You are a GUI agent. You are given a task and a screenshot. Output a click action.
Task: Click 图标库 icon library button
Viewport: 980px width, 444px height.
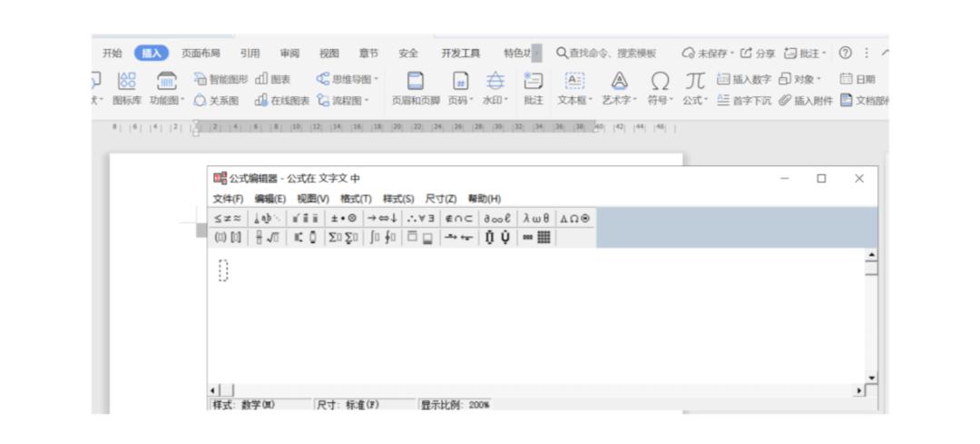click(x=127, y=88)
